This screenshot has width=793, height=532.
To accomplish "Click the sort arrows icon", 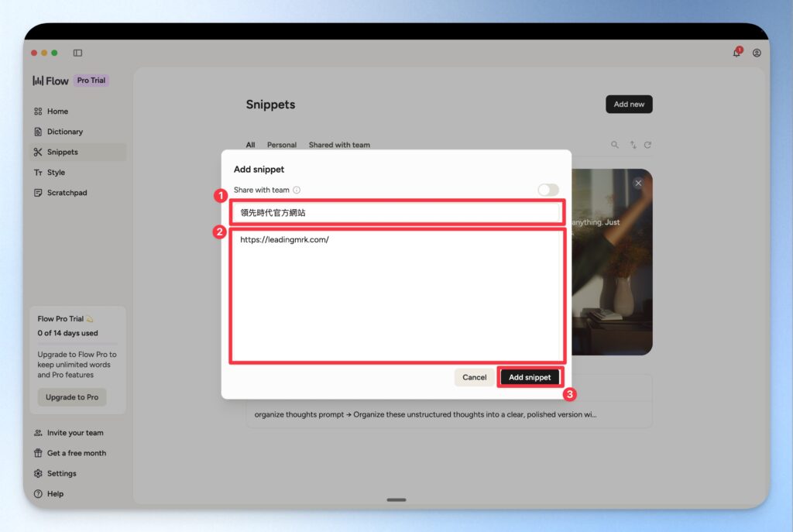I will (633, 145).
